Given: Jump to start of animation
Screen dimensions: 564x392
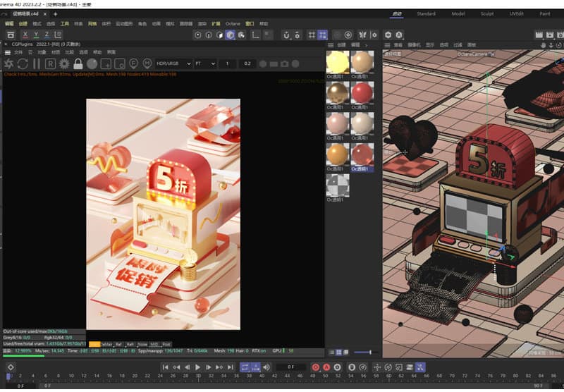Looking at the screenshot, I should point(165,367).
